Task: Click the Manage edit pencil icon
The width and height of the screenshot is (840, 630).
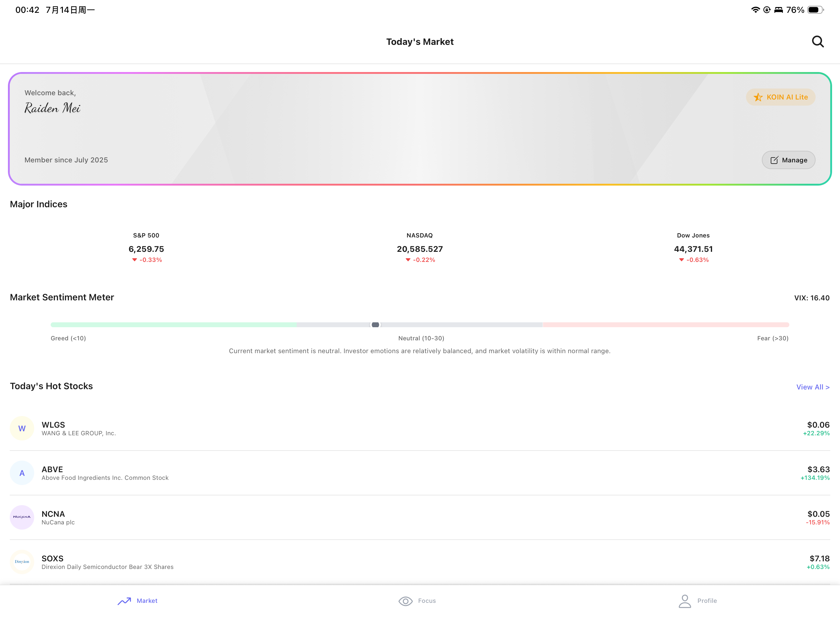Action: click(774, 160)
